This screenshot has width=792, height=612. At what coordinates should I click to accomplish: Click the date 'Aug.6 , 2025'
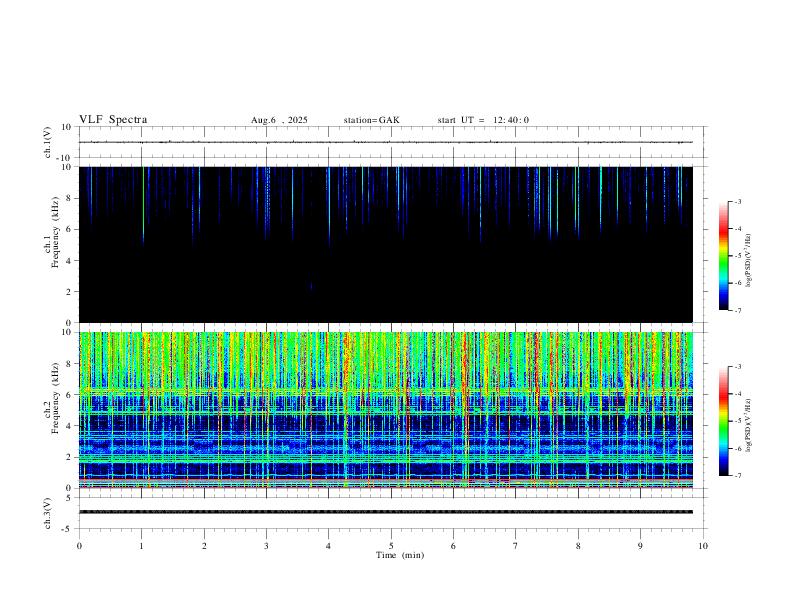[279, 120]
